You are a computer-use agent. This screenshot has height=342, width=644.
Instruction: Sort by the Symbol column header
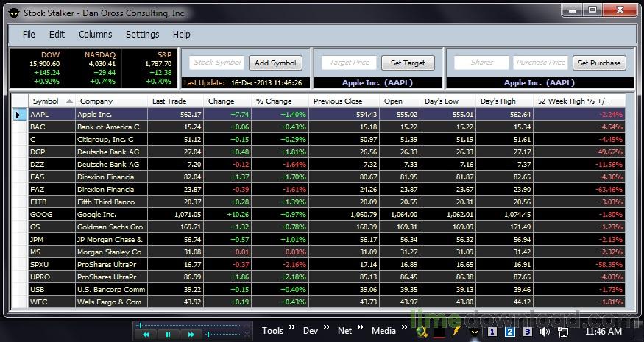[x=52, y=101]
